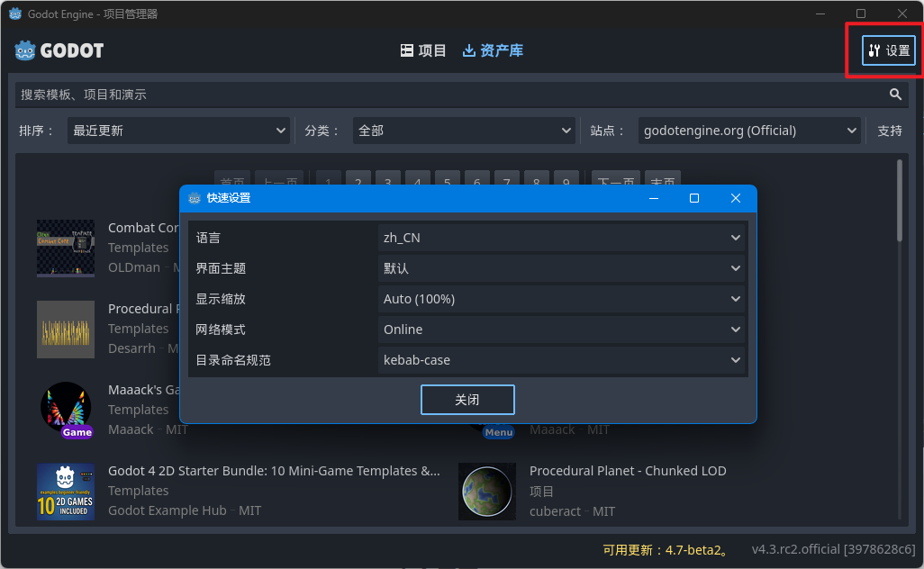Viewport: 924px width, 569px height.
Task: Click the author link Desarrh
Action: pyautogui.click(x=131, y=348)
